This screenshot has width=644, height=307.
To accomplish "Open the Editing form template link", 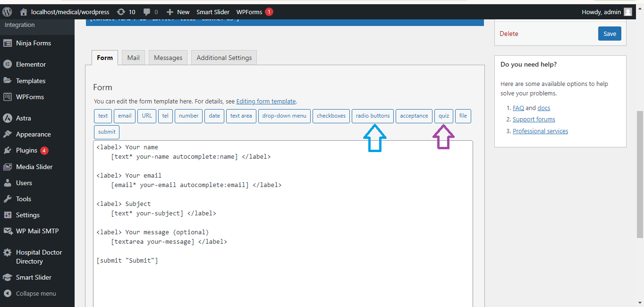I will 266,101.
